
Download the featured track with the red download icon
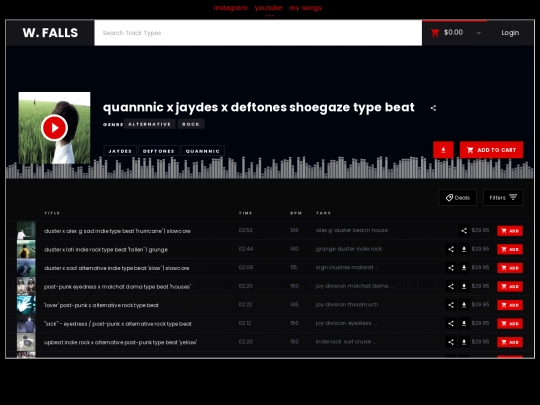[x=443, y=150]
